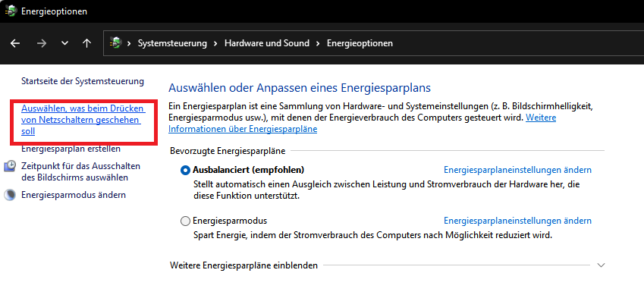Go up one folder level arrow
Image resolution: width=644 pixels, height=295 pixels.
[x=86, y=43]
